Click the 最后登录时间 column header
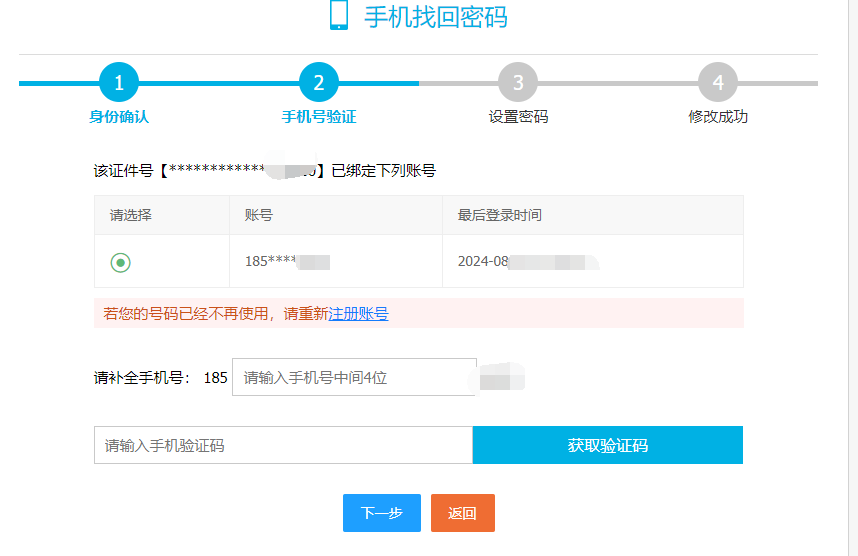 point(499,215)
